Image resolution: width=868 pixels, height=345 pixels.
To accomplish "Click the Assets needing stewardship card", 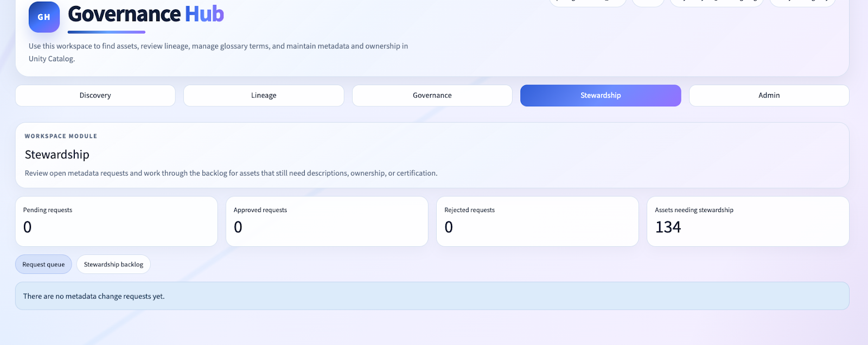I will 748,221.
